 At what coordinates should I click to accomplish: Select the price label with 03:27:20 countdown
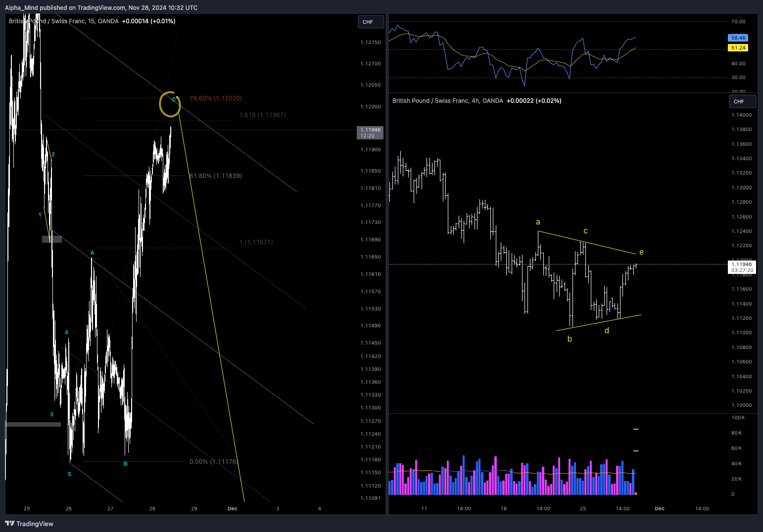point(742,267)
